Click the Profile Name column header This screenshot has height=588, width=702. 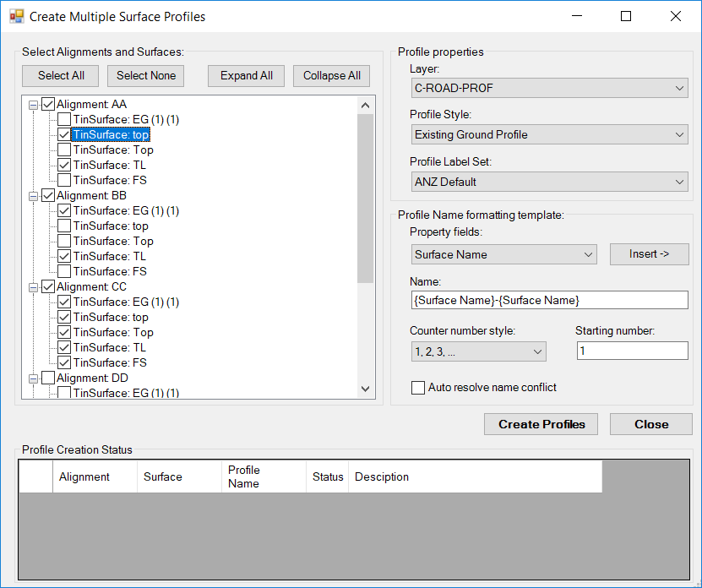point(264,477)
